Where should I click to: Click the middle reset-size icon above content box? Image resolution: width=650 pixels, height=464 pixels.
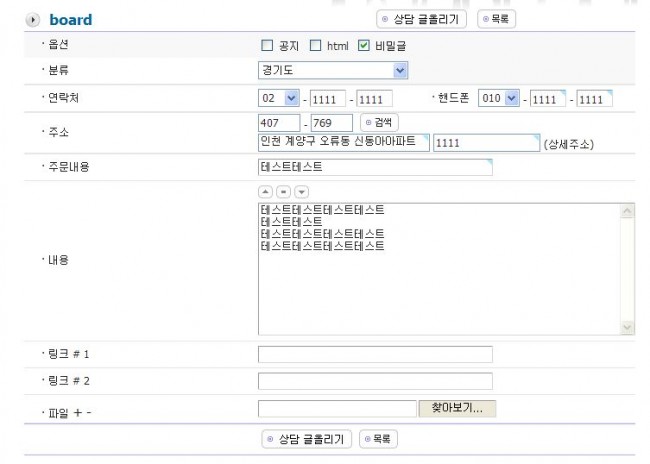[283, 191]
